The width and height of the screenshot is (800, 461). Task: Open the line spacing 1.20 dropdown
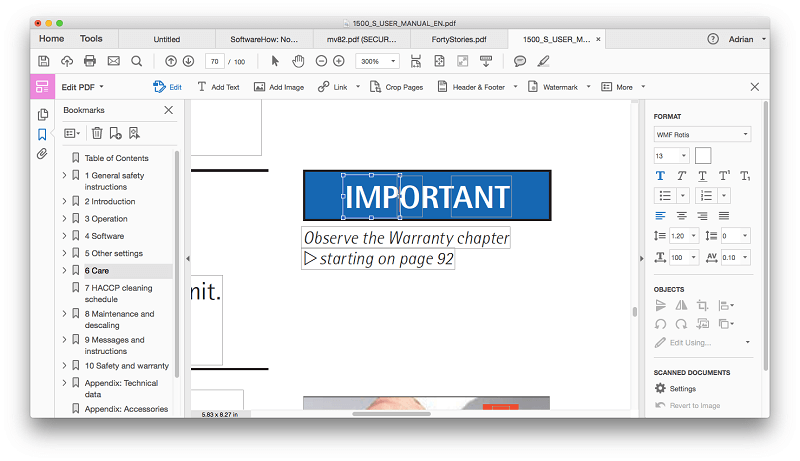coord(694,236)
